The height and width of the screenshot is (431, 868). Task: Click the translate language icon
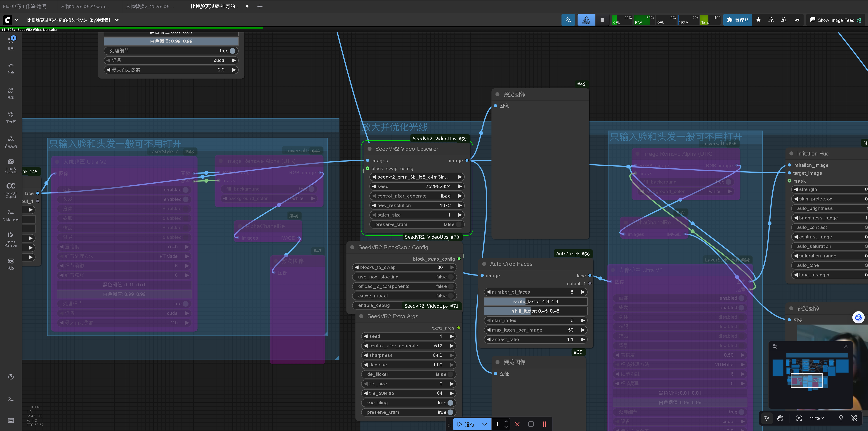tap(568, 20)
